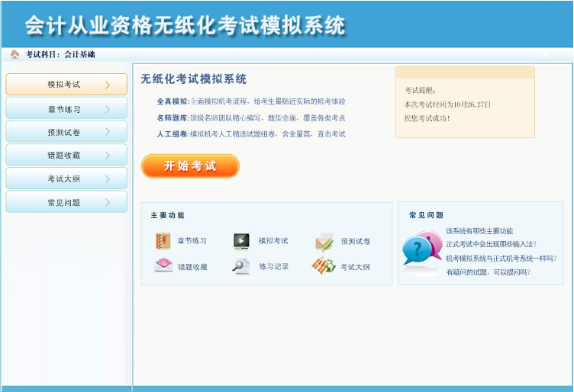
Task: Click the 错题收藏 envelope icon
Action: point(163,266)
